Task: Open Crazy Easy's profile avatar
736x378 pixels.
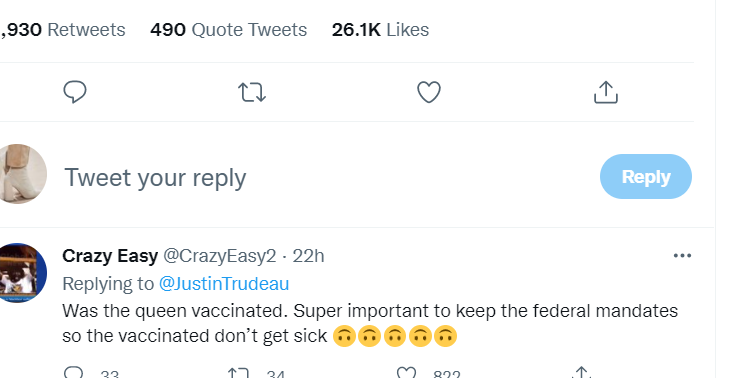Action: click(22, 272)
